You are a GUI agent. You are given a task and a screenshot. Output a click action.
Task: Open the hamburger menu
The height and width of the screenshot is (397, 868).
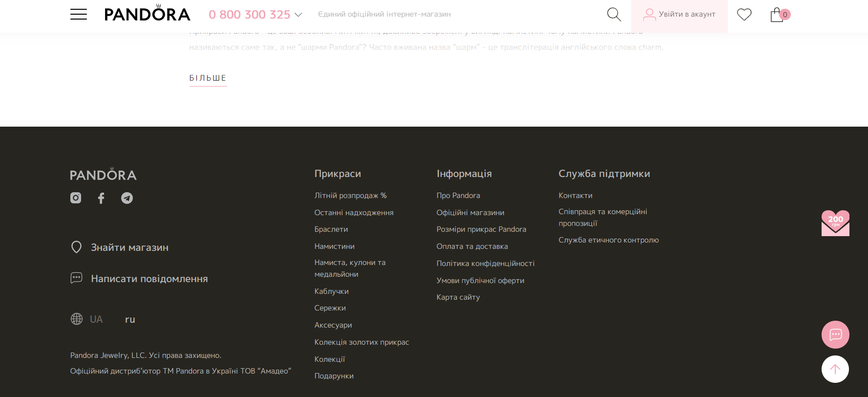pos(79,14)
